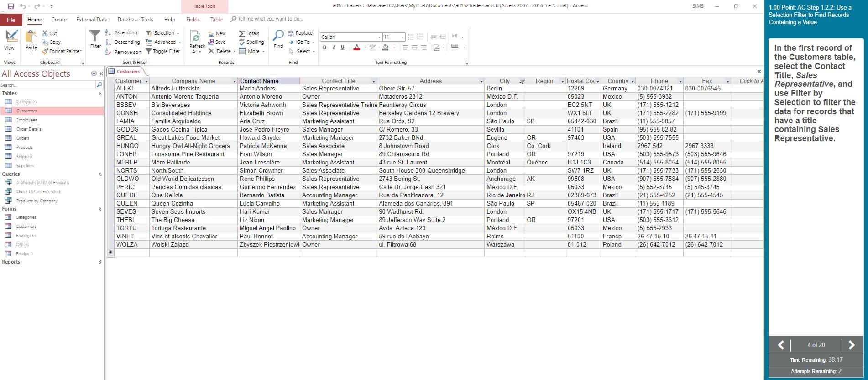
Task: Sort the column Ascending
Action: point(121,32)
